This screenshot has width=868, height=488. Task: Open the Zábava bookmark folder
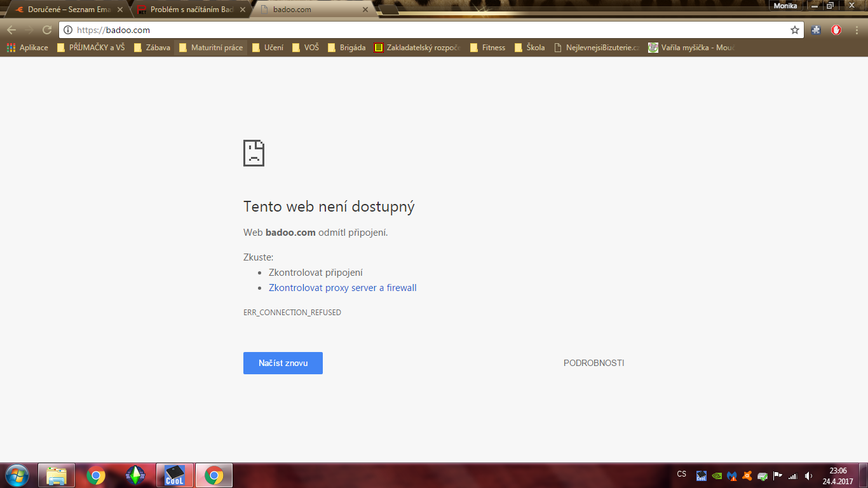(x=152, y=48)
